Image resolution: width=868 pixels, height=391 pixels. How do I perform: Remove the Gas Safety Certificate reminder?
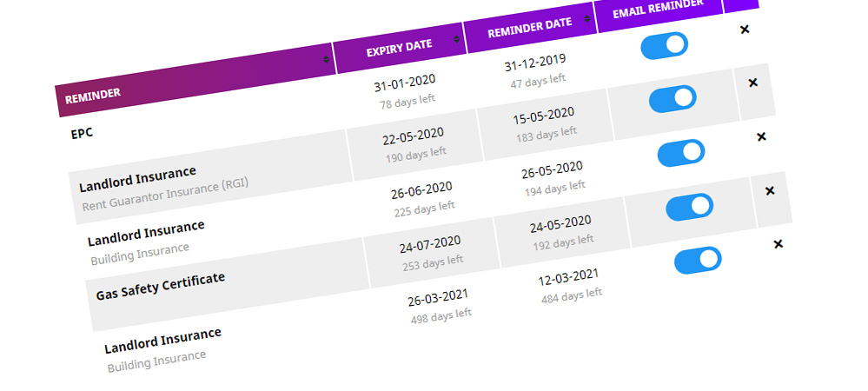[x=770, y=190]
